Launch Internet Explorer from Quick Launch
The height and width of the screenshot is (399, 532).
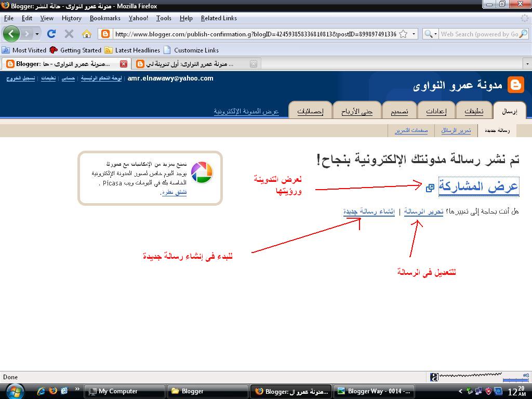41,391
